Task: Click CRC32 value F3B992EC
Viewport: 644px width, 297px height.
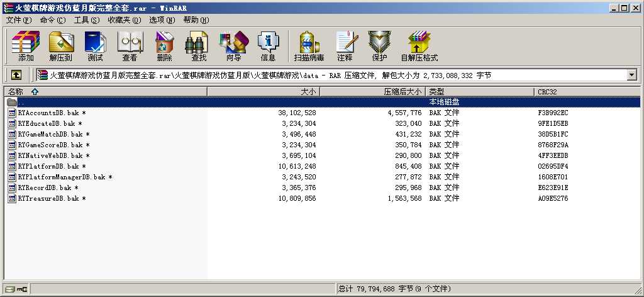Action: coord(553,113)
